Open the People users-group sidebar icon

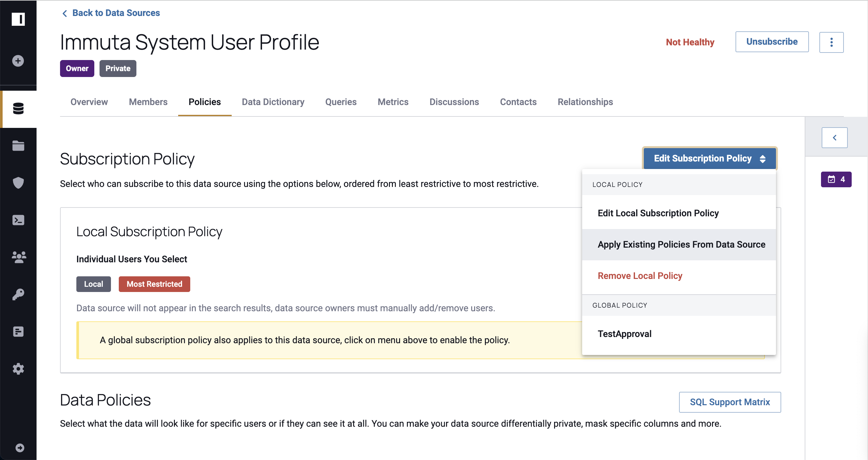(x=19, y=257)
